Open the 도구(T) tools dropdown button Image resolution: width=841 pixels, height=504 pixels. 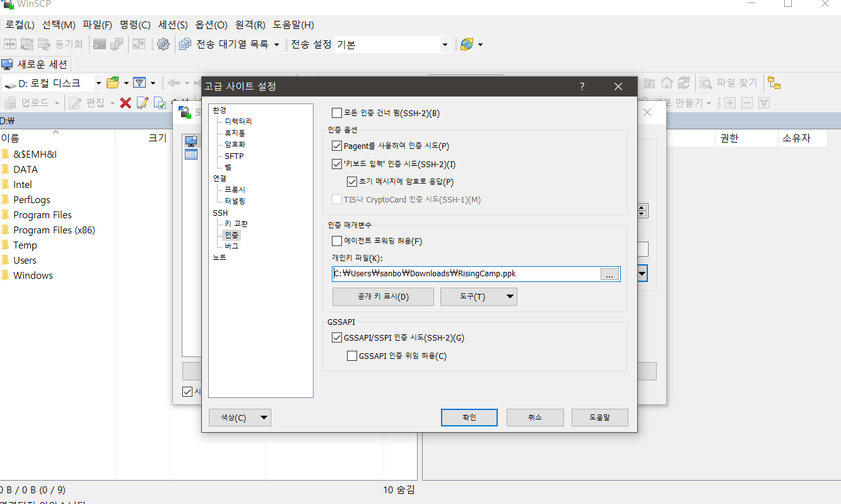pos(478,297)
